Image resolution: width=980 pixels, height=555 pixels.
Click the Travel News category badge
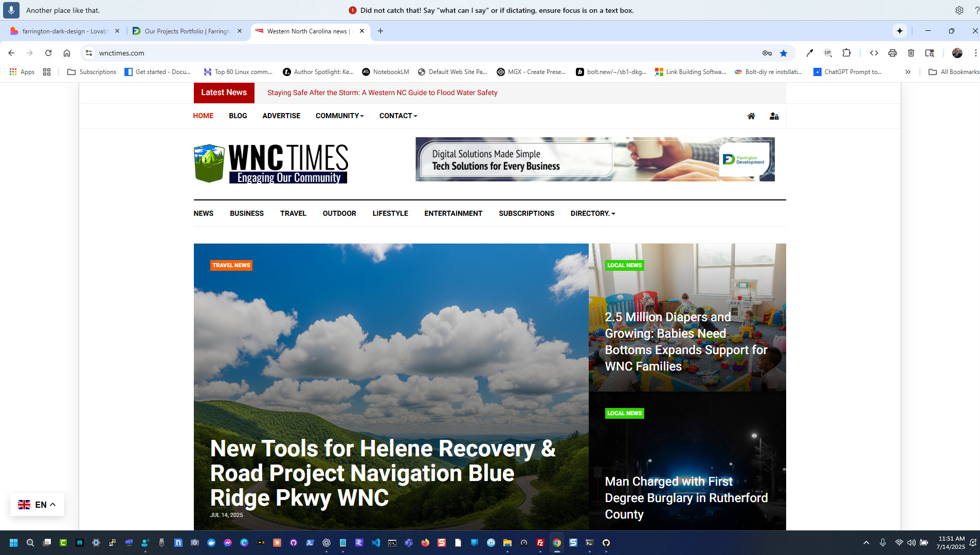231,265
